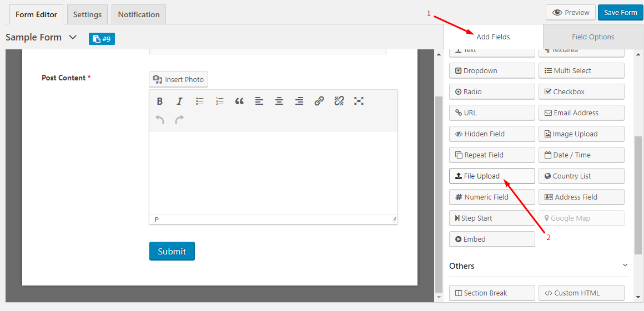Undo last edit in editor

[160, 120]
